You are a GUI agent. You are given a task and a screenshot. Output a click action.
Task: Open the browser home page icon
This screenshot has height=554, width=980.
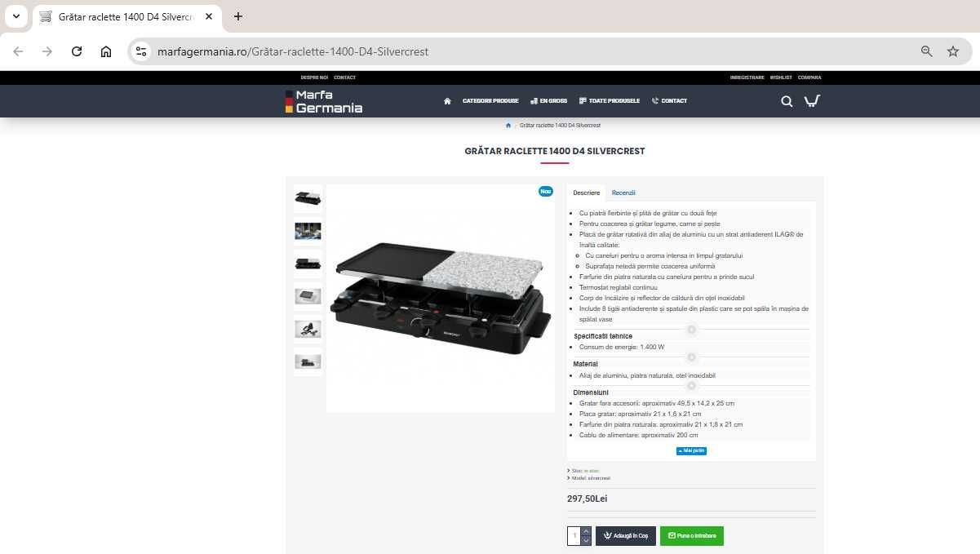[x=106, y=51]
